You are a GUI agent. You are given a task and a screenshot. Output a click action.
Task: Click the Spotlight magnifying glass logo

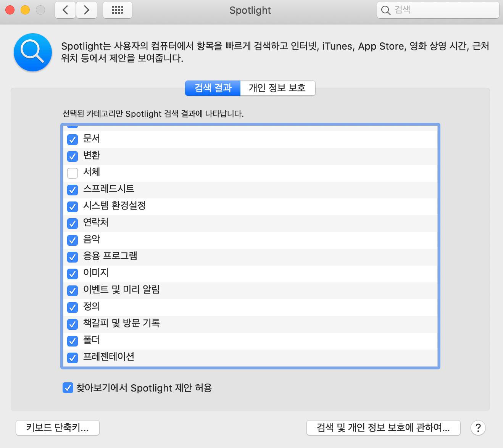click(x=33, y=52)
